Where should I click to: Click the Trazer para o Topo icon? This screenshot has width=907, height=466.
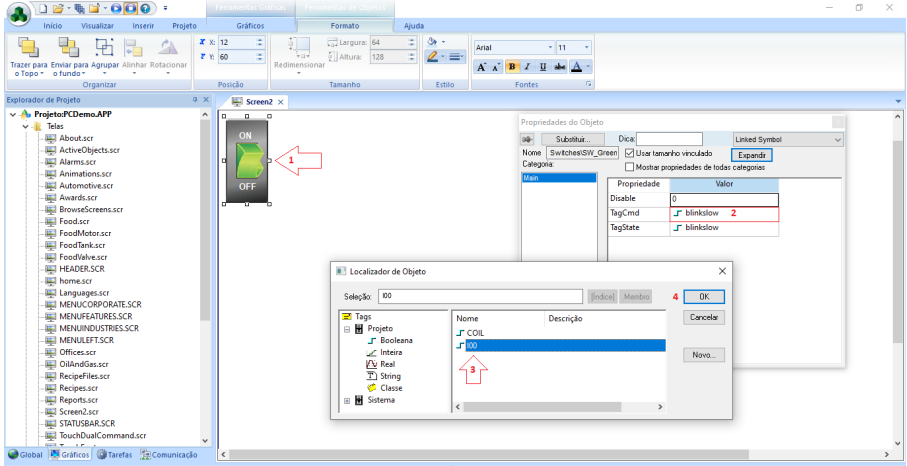coord(27,47)
